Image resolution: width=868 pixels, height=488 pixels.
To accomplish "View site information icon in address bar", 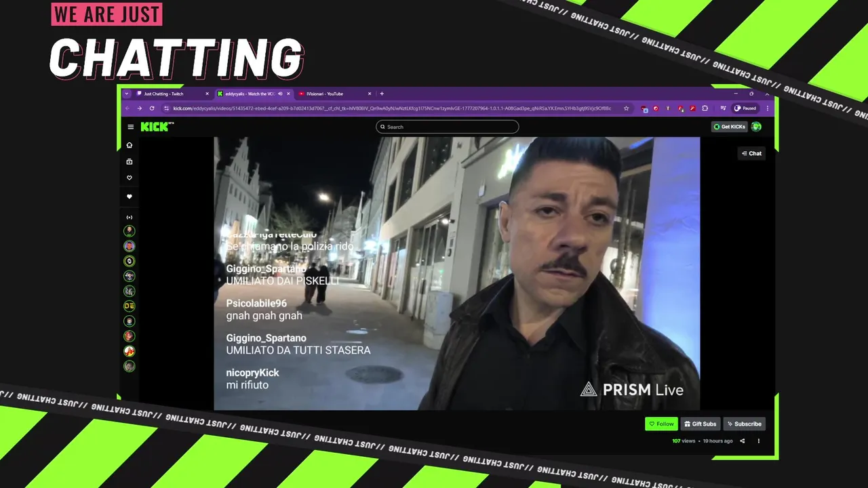I will click(167, 108).
